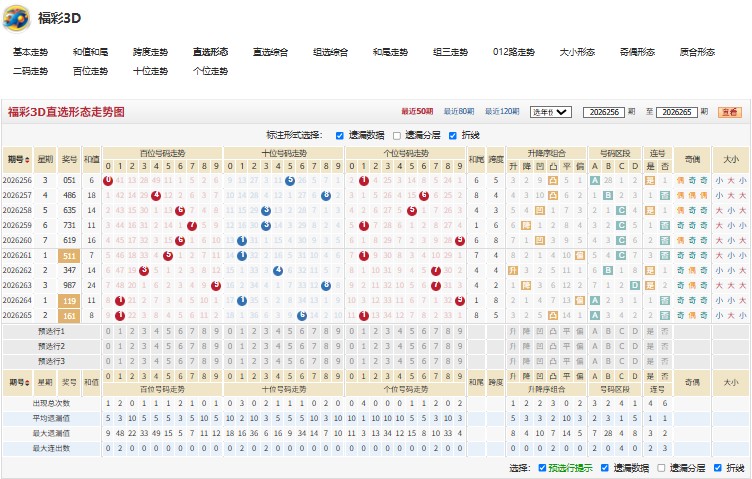The image size is (752, 479).
Task: Uncheck the top 遗漏数据 checkbox
Action: 340,136
